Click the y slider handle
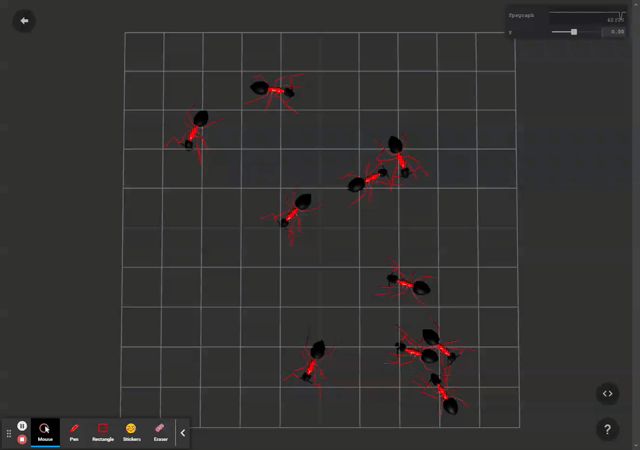Screen dimensions: 640x450 pos(573,32)
